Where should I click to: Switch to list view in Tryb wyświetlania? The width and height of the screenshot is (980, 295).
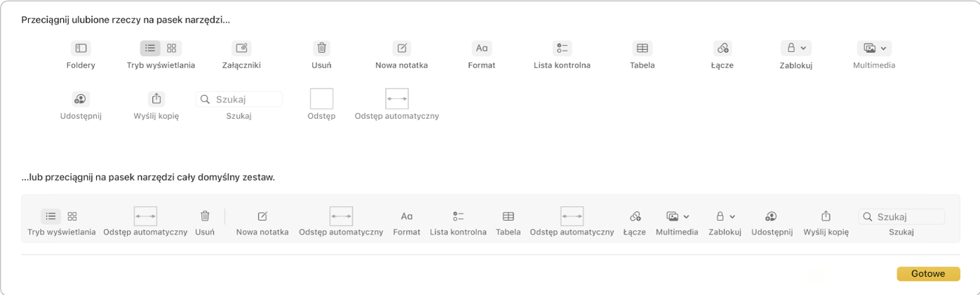[x=150, y=48]
